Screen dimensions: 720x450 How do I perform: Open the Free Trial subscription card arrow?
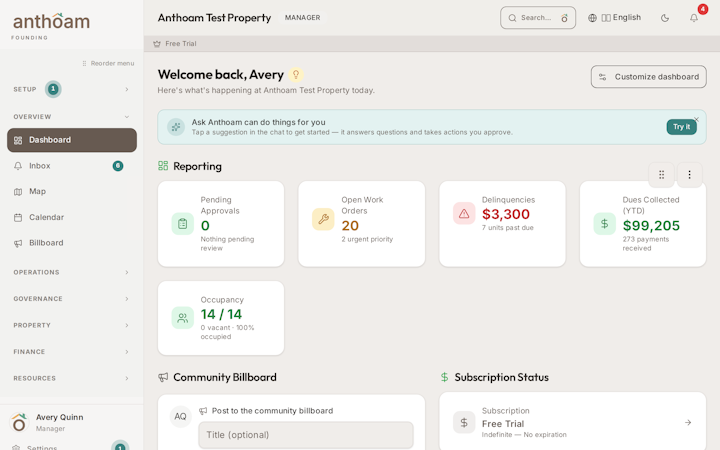[x=688, y=422]
